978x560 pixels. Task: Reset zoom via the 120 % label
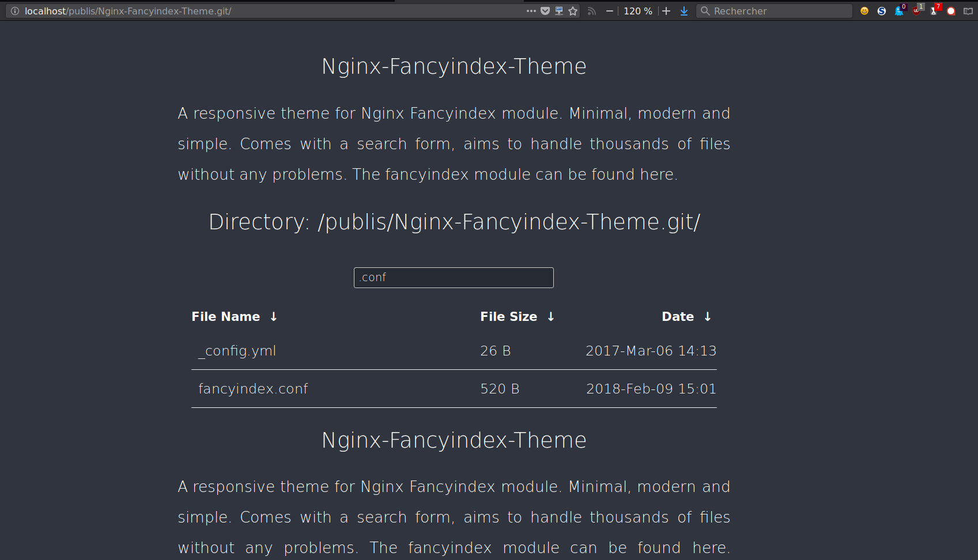click(x=638, y=11)
